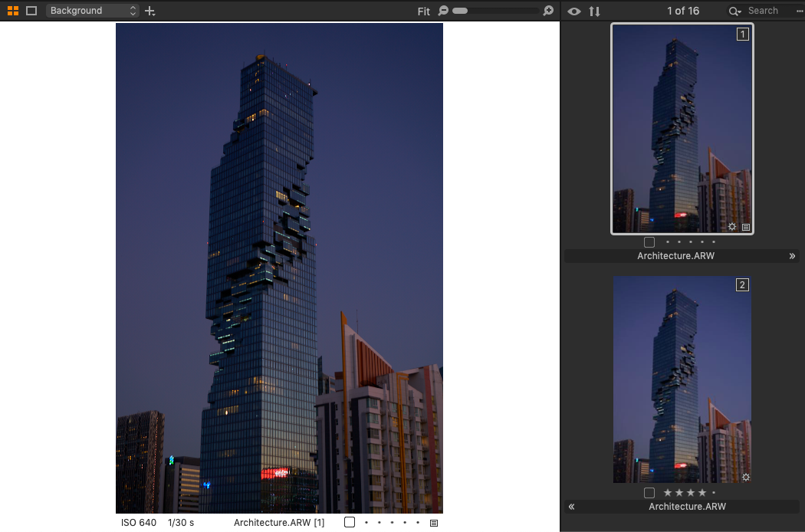805x532 pixels.
Task: Zoom in with magnifier plus icon
Action: coord(548,11)
